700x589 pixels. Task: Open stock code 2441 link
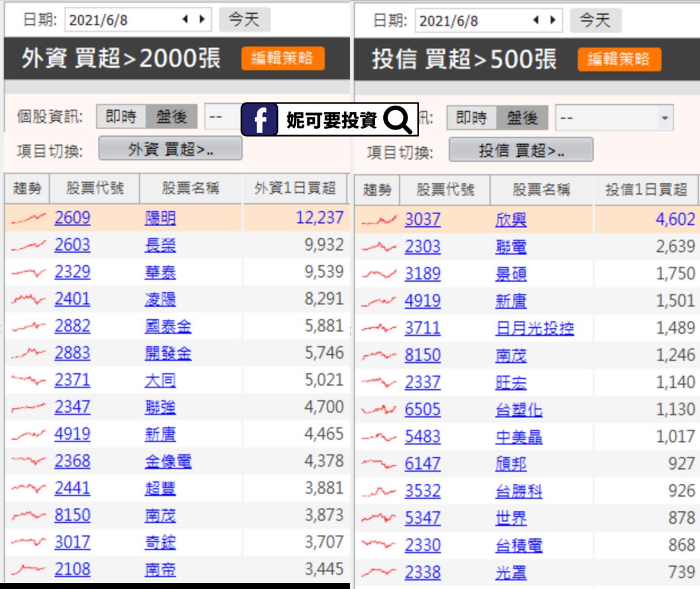tap(72, 488)
